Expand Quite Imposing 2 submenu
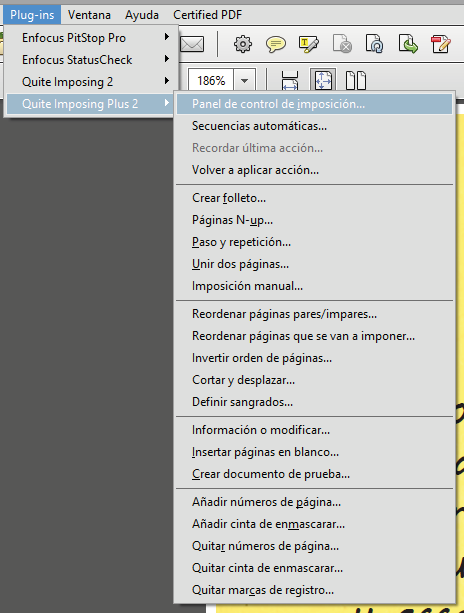Image resolution: width=464 pixels, height=613 pixels. pyautogui.click(x=91, y=81)
